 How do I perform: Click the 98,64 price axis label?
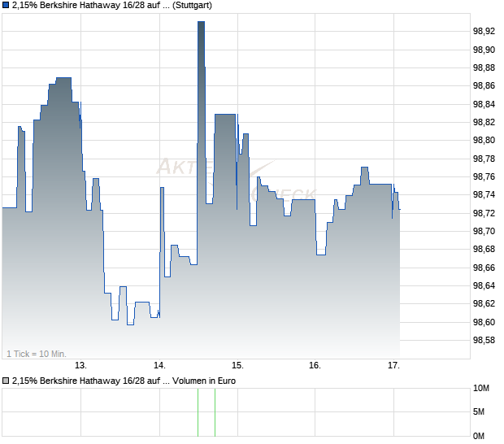[x=484, y=285]
